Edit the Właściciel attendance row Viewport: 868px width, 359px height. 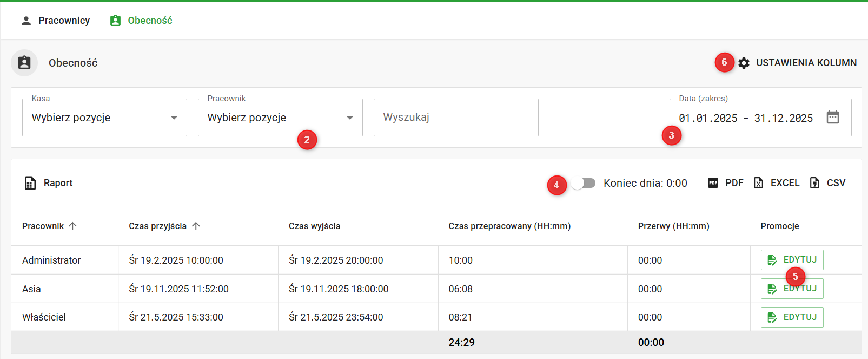pos(792,317)
